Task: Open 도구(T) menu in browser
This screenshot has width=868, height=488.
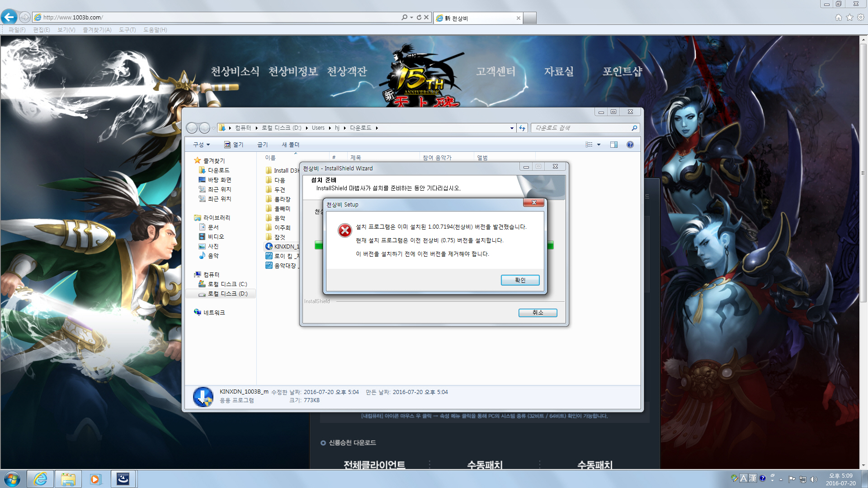Action: 127,30
